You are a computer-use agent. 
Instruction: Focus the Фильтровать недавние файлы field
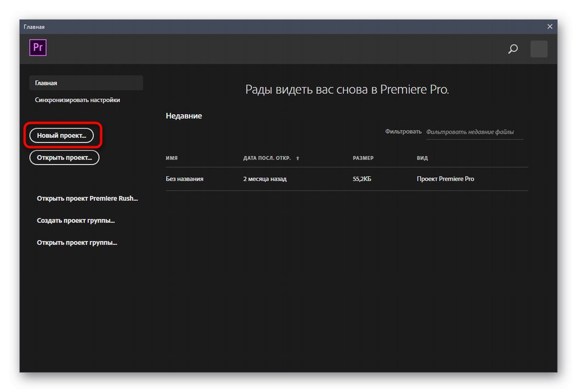click(474, 132)
